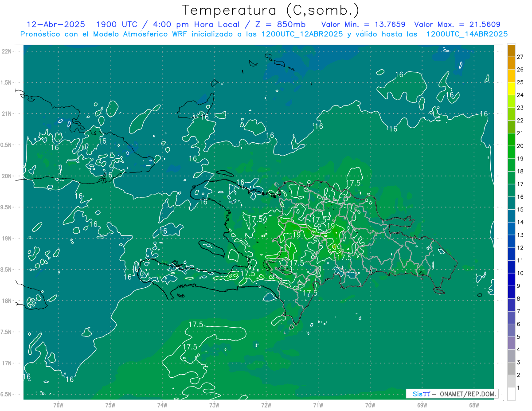Click the "1200UTC_14ABR2025" valid-until time
This screenshot has height=411, width=532.
pos(467,34)
